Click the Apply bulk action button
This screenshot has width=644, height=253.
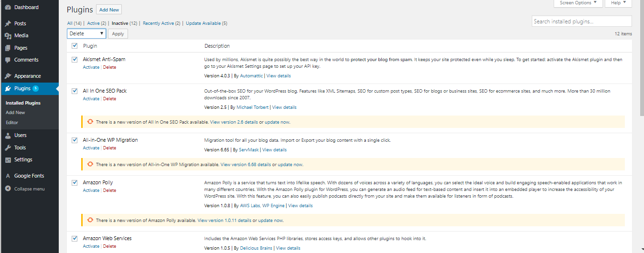coord(118,34)
